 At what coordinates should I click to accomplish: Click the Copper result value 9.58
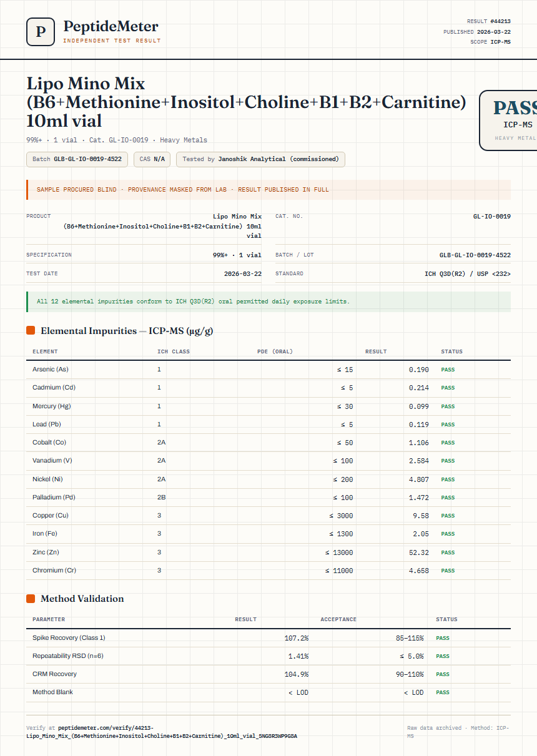(421, 516)
